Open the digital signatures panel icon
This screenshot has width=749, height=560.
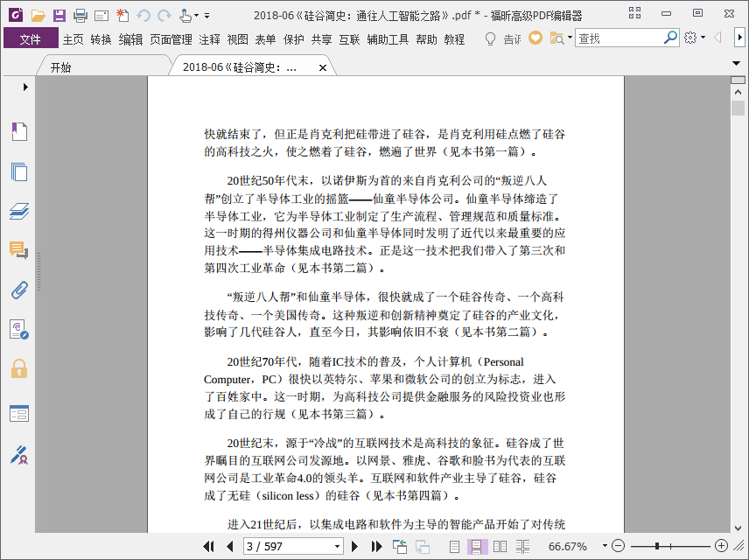(x=19, y=330)
